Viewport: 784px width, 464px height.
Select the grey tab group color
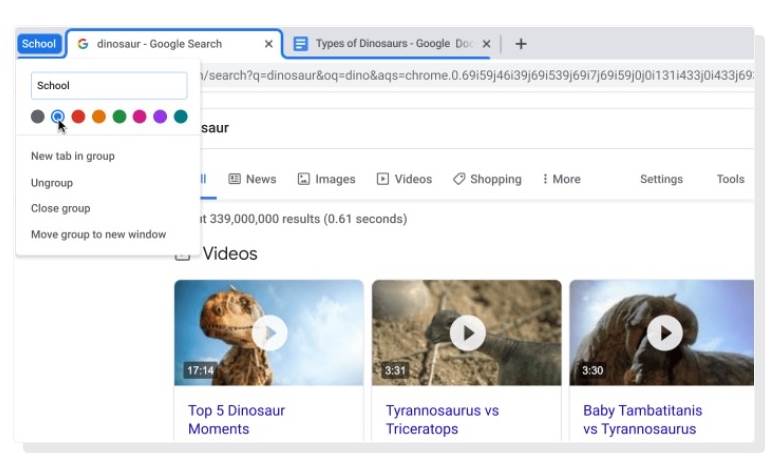click(x=38, y=117)
